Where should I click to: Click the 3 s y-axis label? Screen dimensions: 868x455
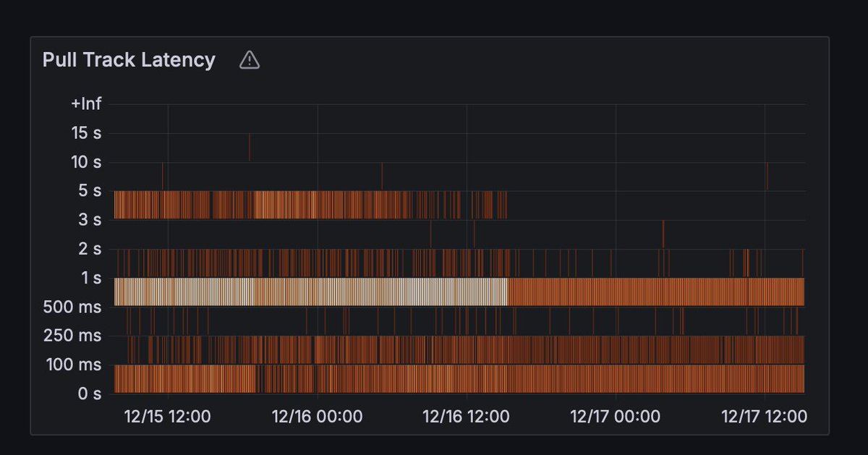tap(90, 220)
